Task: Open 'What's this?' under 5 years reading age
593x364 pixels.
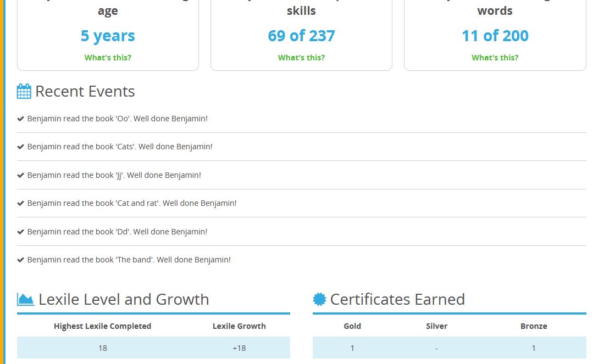Action: pos(108,58)
